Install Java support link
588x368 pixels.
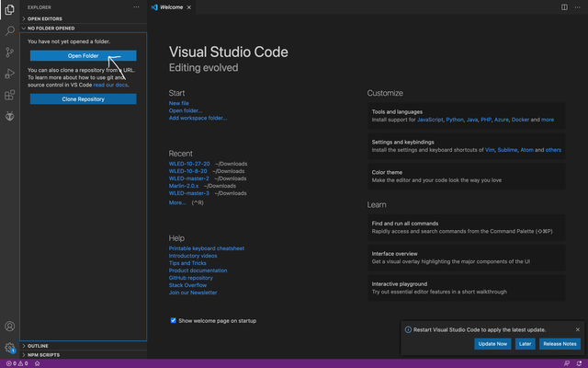point(472,120)
